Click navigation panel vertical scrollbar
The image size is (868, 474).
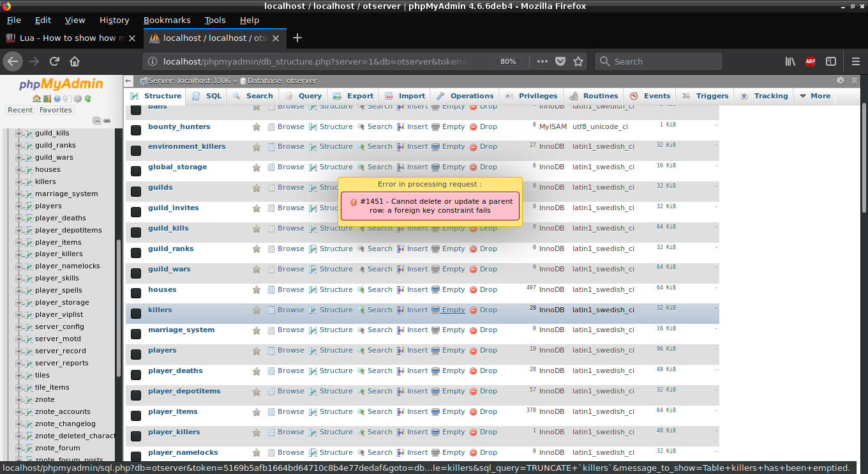tap(119, 309)
